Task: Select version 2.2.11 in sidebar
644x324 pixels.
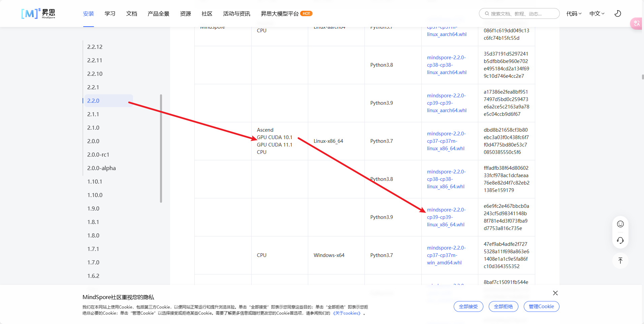Action: (x=95, y=60)
